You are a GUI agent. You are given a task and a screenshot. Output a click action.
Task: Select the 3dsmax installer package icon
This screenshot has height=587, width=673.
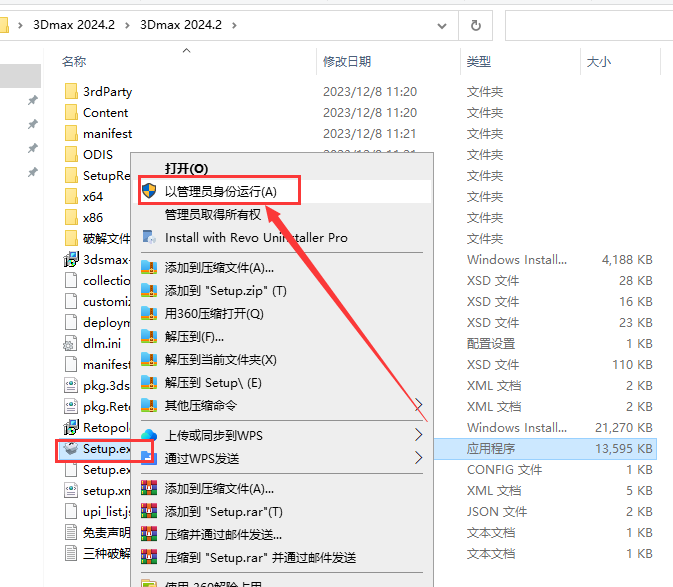tap(71, 259)
